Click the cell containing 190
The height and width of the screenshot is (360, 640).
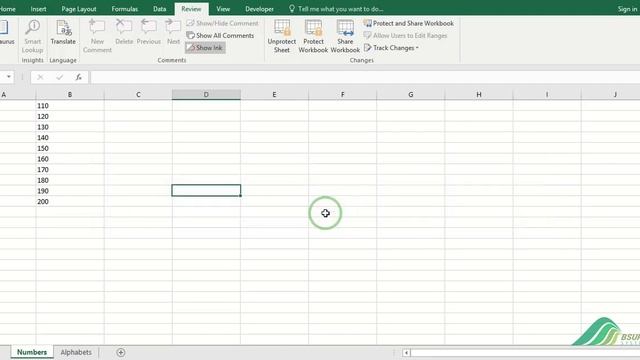point(70,191)
